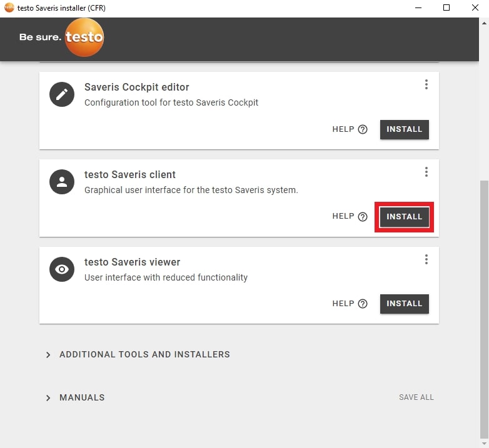The image size is (489, 448).
Task: Click the eye icon for testo Saveris viewer
Action: pyautogui.click(x=62, y=269)
